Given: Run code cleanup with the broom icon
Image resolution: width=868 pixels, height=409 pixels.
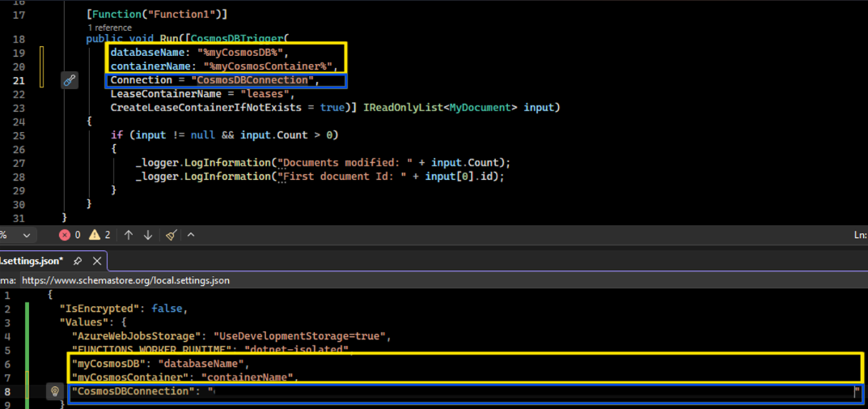Looking at the screenshot, I should pyautogui.click(x=171, y=235).
